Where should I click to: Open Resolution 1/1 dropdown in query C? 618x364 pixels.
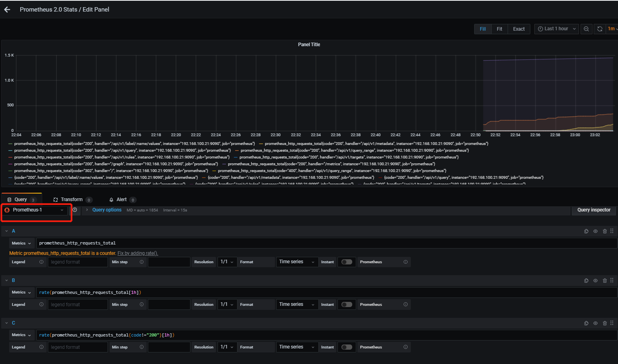click(227, 347)
